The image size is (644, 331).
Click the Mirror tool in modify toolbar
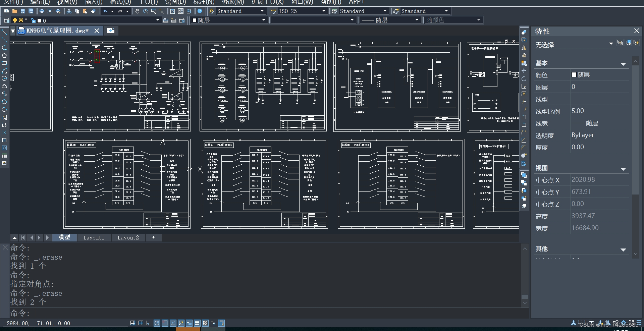524,48
